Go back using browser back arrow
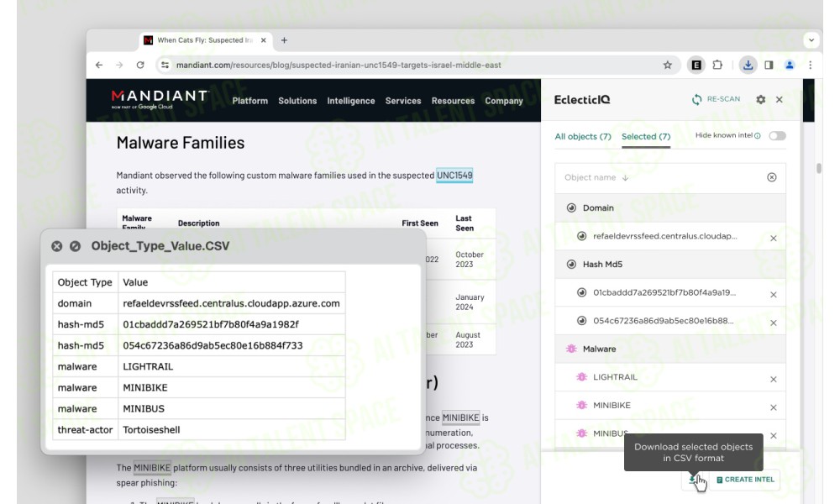Viewport: 840px width, 504px height. (x=99, y=65)
